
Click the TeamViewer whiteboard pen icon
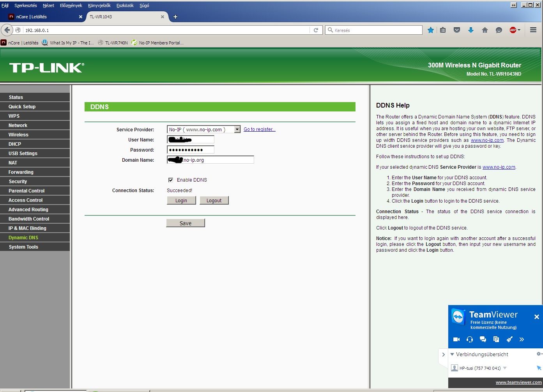509,339
